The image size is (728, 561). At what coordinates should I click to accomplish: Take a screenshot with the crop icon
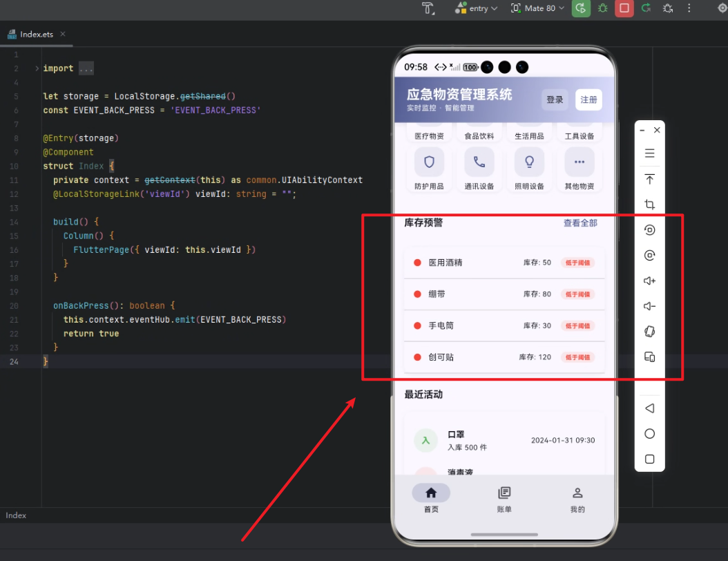pos(649,205)
